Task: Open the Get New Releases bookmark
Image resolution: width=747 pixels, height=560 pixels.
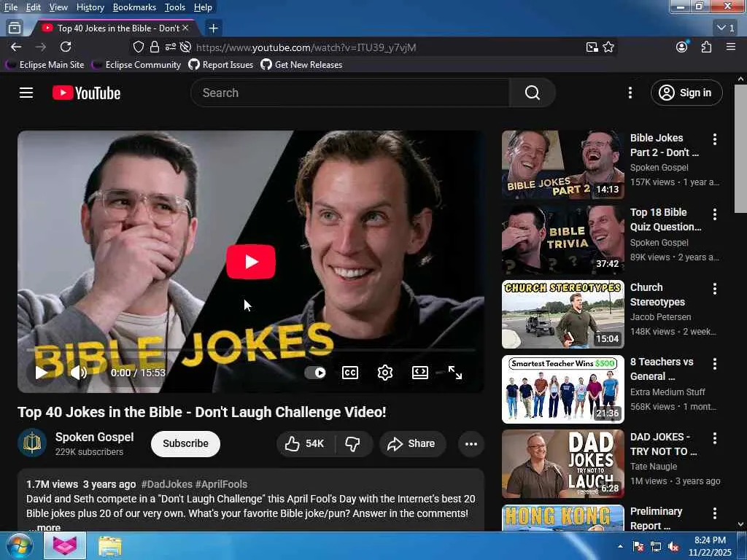Action: click(301, 65)
